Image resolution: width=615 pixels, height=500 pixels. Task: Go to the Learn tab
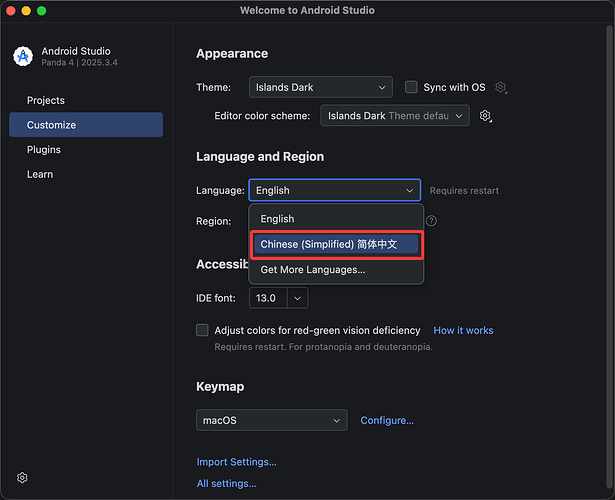[86, 174]
